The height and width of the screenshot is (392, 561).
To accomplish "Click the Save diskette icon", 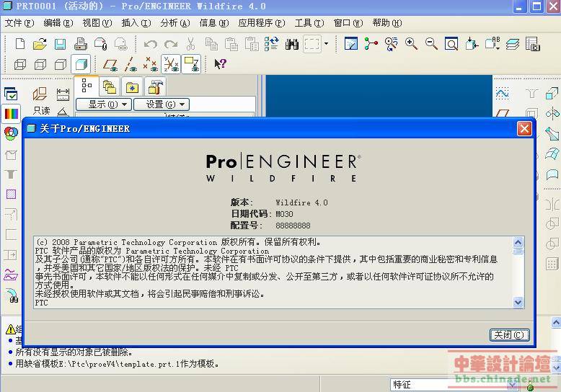I will 60,44.
